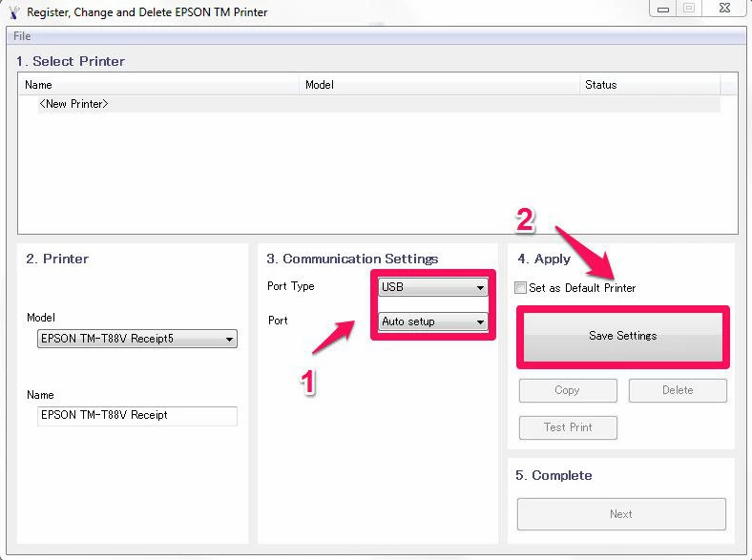
Task: Click the printer Name text field
Action: (x=136, y=415)
